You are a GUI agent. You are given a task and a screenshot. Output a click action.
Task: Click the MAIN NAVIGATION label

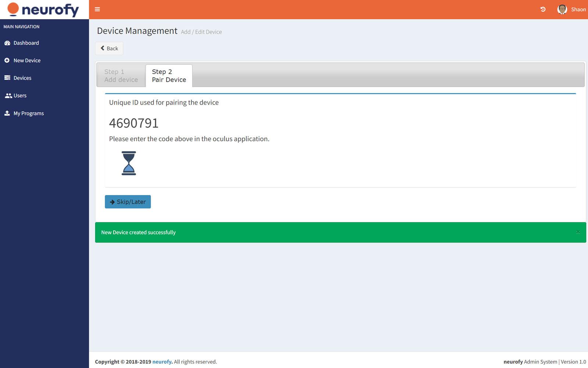tap(21, 26)
